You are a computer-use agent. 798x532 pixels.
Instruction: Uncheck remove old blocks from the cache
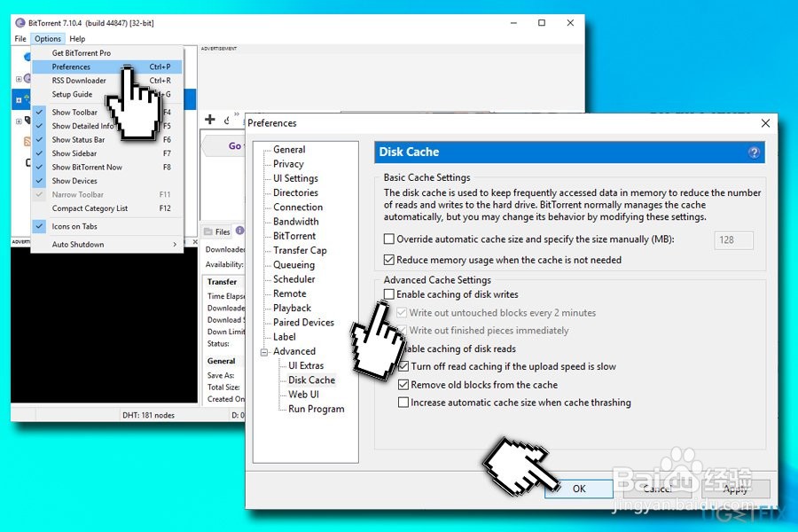403,385
